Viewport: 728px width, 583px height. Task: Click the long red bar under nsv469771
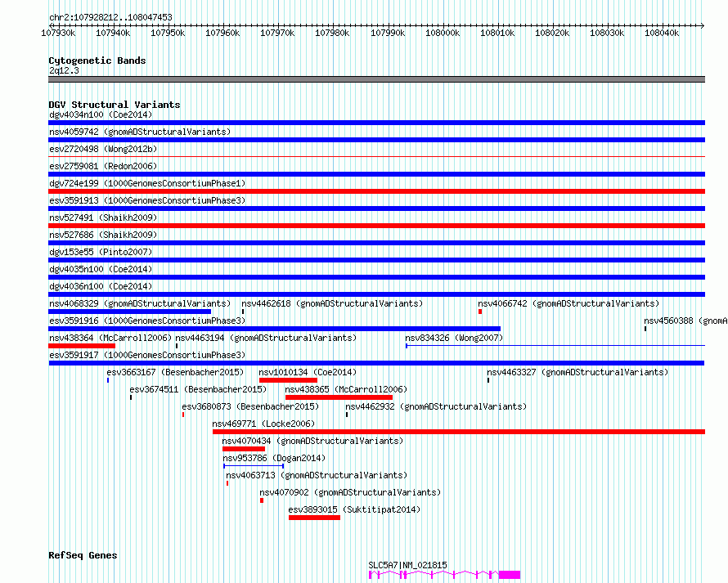[x=459, y=433]
